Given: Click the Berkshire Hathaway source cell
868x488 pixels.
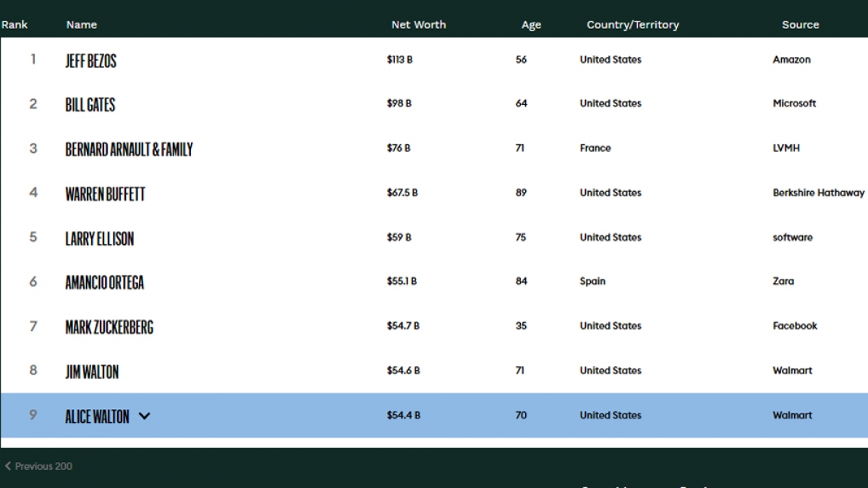Looking at the screenshot, I should tap(818, 193).
